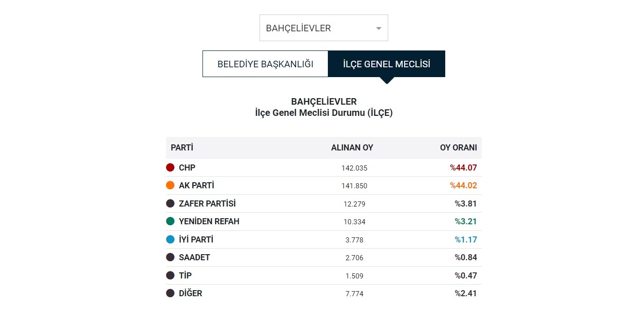Click AK PARTİ vote count 141.850
This screenshot has width=644, height=321.
click(355, 186)
